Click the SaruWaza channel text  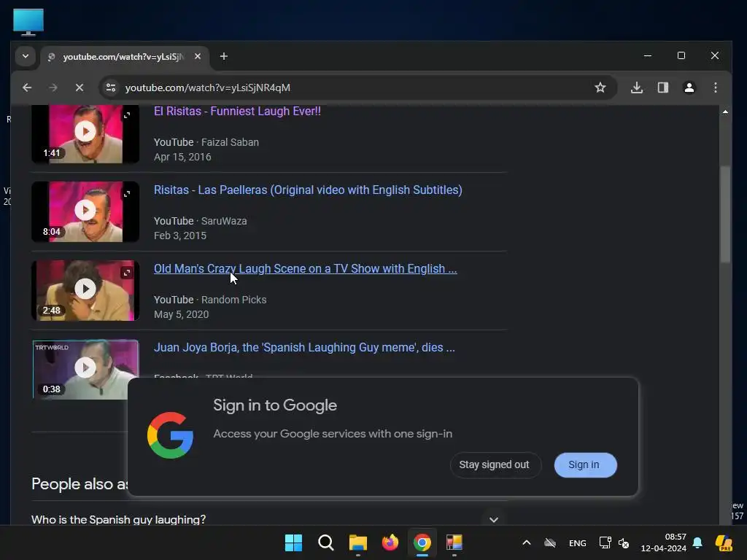pyautogui.click(x=224, y=221)
